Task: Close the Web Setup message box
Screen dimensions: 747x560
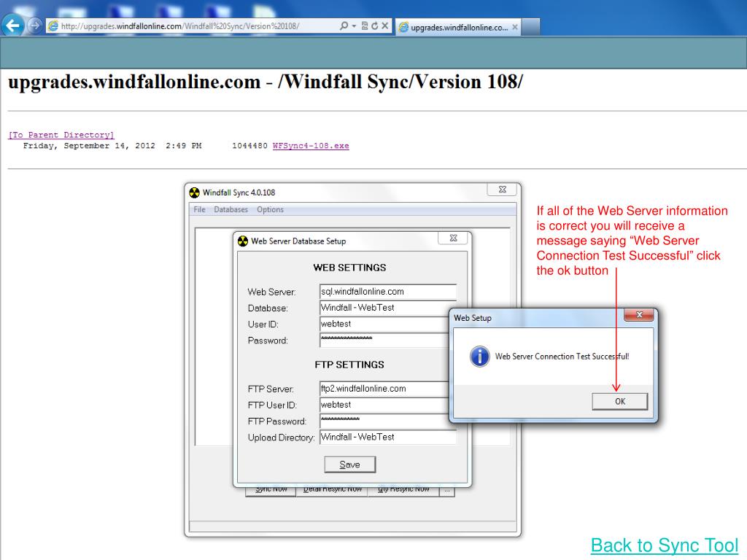Action: pyautogui.click(x=639, y=315)
